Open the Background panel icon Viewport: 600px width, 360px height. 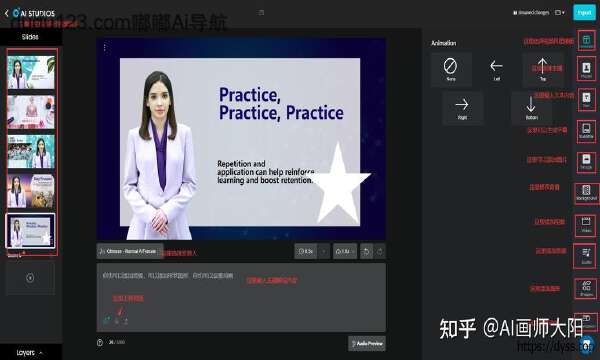[586, 193]
